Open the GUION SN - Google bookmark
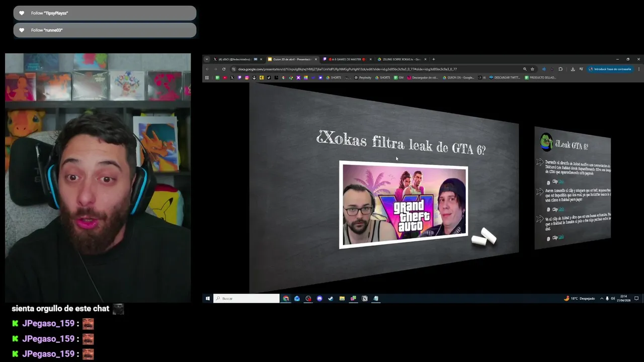Screen dimensions: 644x362 [458, 77]
